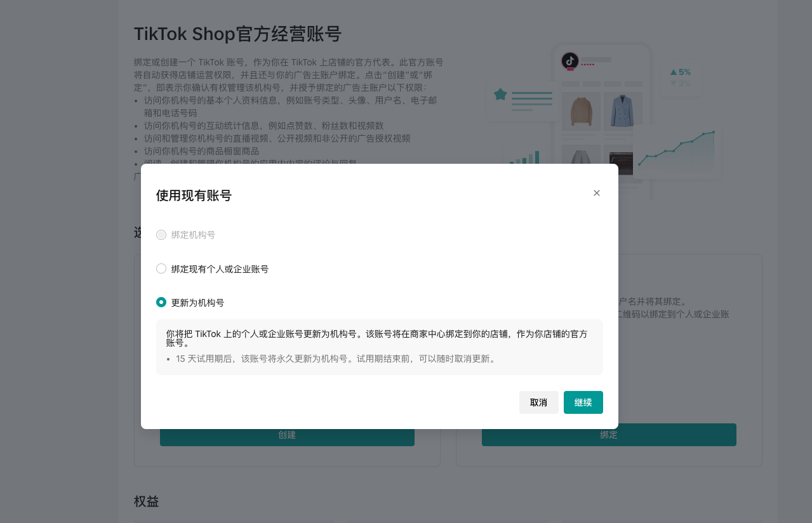Click the 绑定 button behind the dialog
This screenshot has width=812, height=523.
(608, 436)
